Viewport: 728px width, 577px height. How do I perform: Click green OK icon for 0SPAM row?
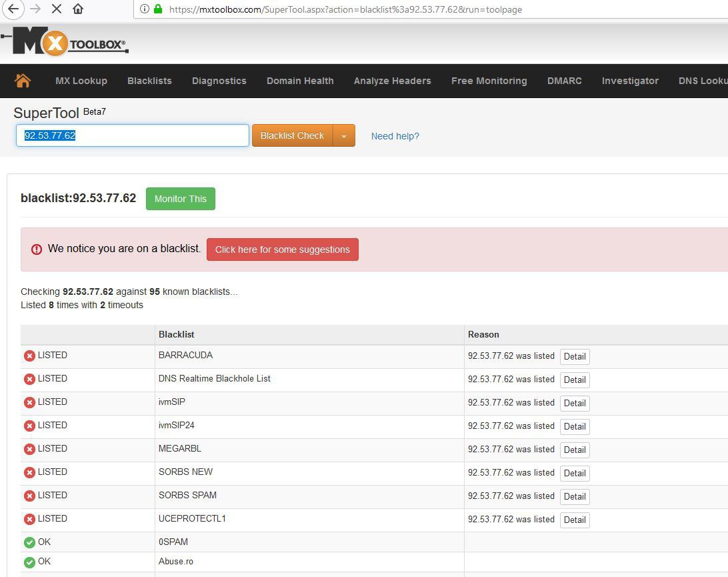click(x=29, y=542)
